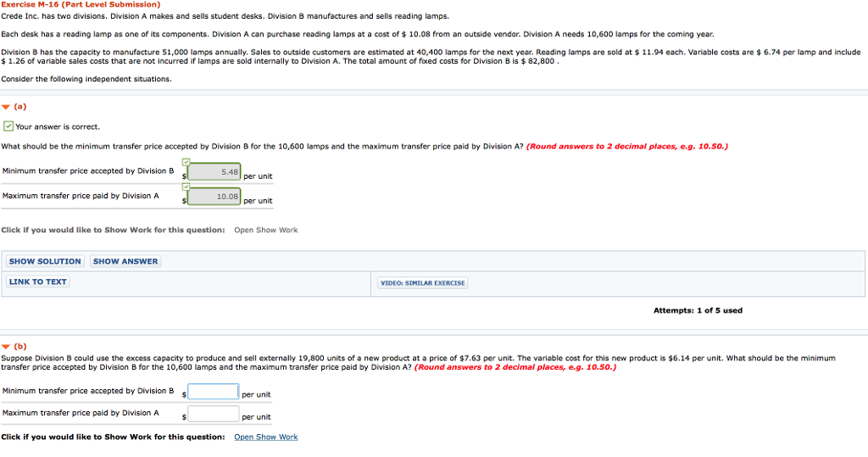Open Show Work for part (a)

[265, 230]
